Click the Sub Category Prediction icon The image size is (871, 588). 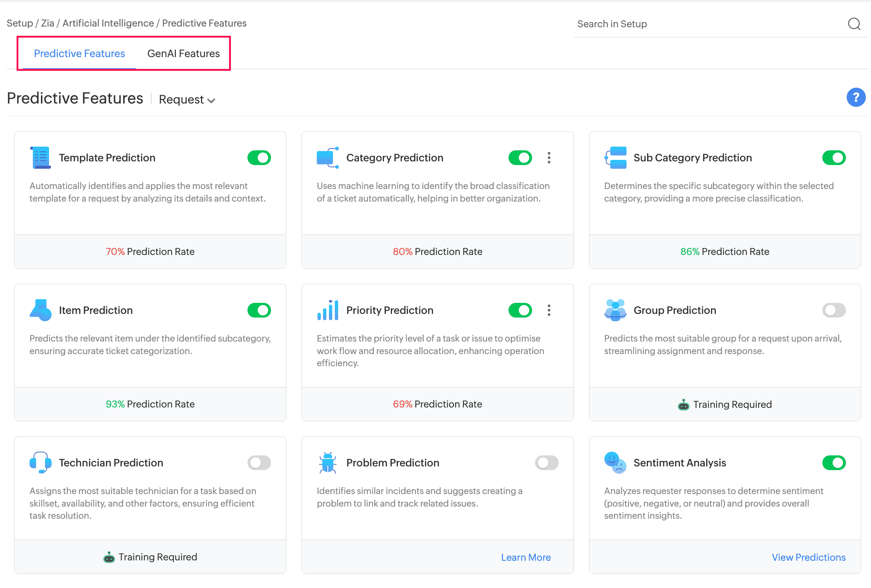coord(615,158)
